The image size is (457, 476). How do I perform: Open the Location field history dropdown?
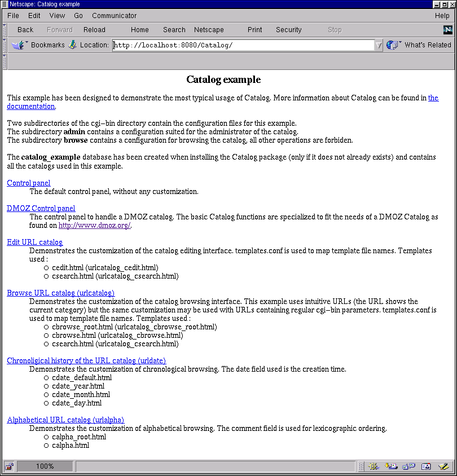[x=378, y=45]
